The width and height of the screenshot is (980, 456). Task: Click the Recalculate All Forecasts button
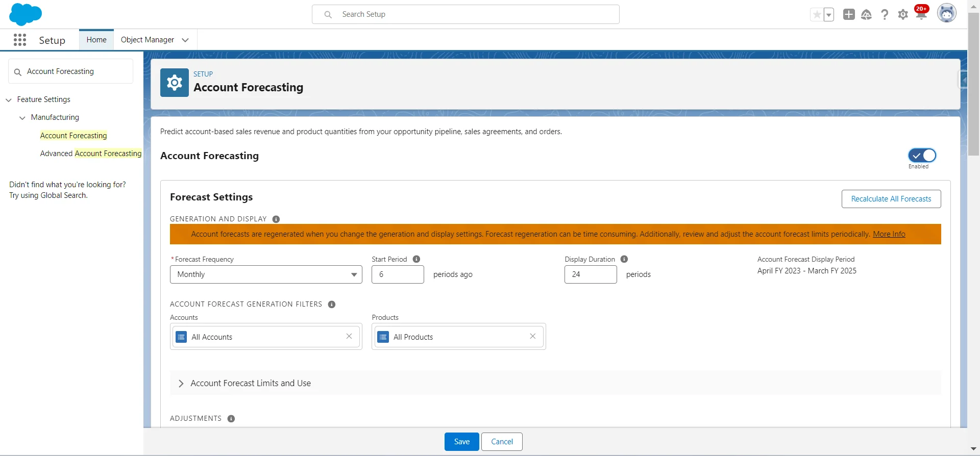891,199
